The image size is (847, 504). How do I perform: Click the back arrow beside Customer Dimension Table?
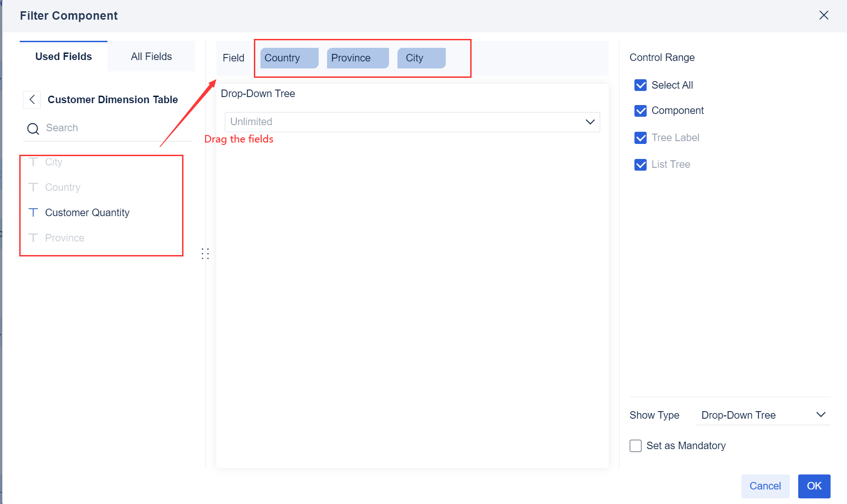click(31, 99)
